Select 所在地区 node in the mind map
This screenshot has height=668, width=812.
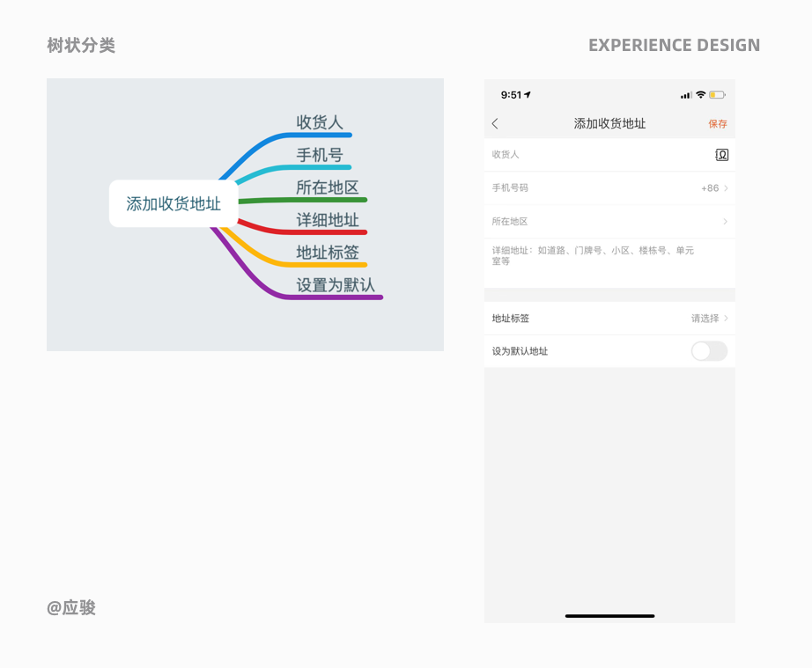click(328, 187)
